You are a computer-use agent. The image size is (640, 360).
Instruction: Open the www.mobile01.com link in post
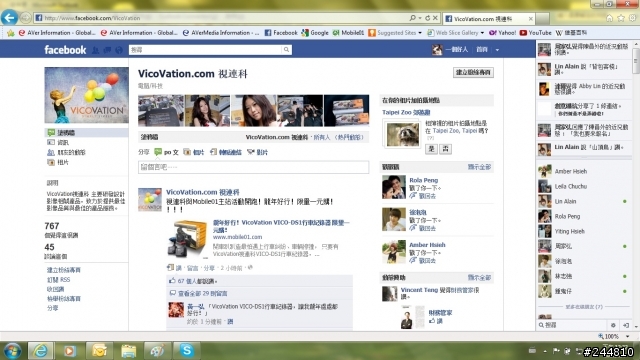(238, 237)
